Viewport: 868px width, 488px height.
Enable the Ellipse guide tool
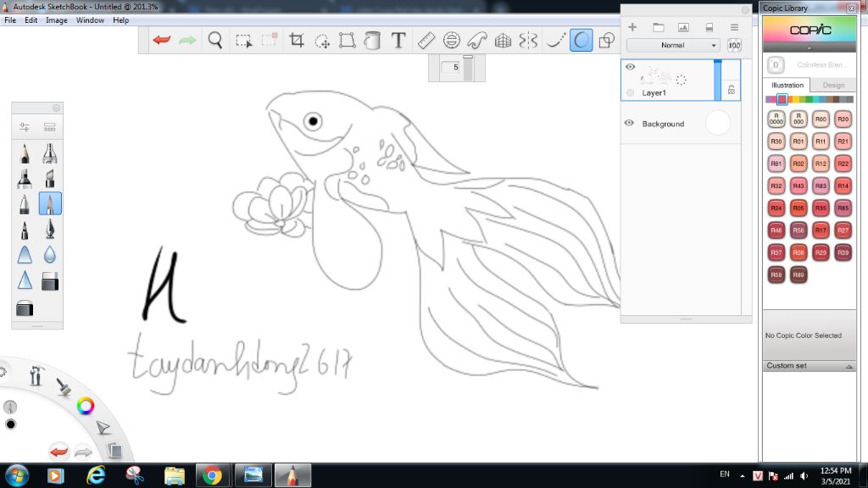click(x=452, y=41)
